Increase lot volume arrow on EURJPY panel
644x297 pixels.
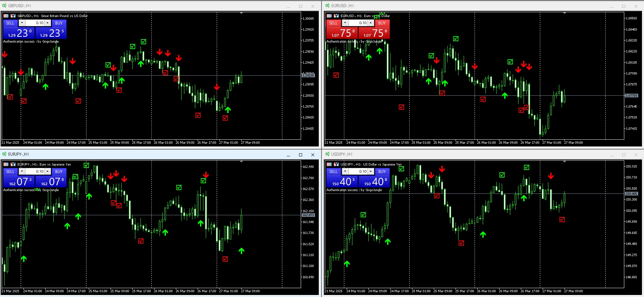[x=48, y=171]
